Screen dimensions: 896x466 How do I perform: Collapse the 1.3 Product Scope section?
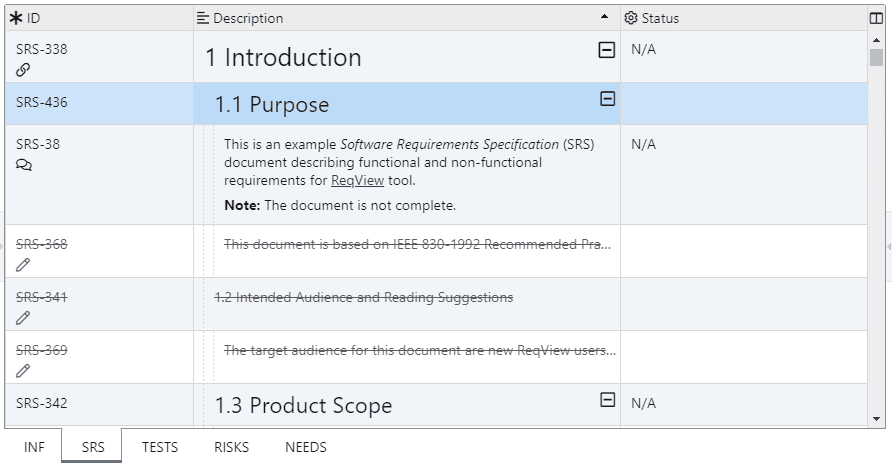tap(606, 400)
